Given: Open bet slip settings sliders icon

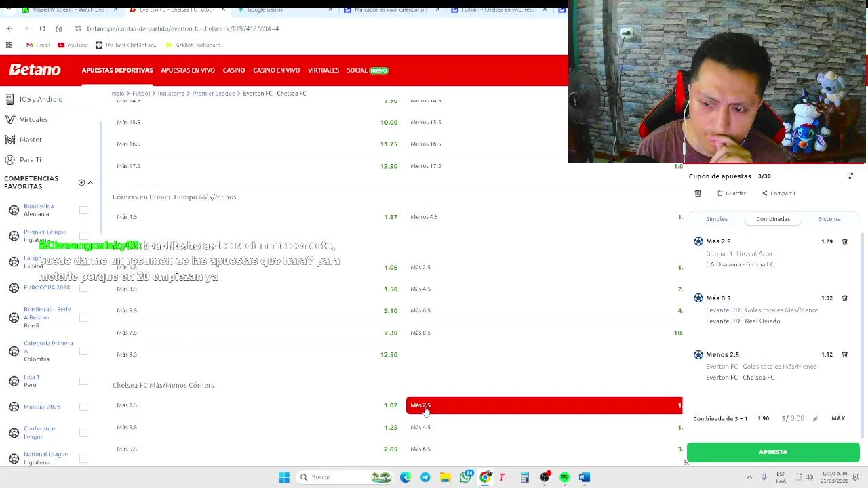Looking at the screenshot, I should [x=850, y=176].
